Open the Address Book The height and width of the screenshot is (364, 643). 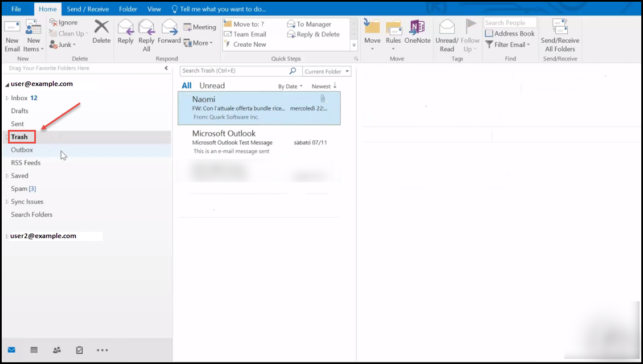(x=510, y=34)
